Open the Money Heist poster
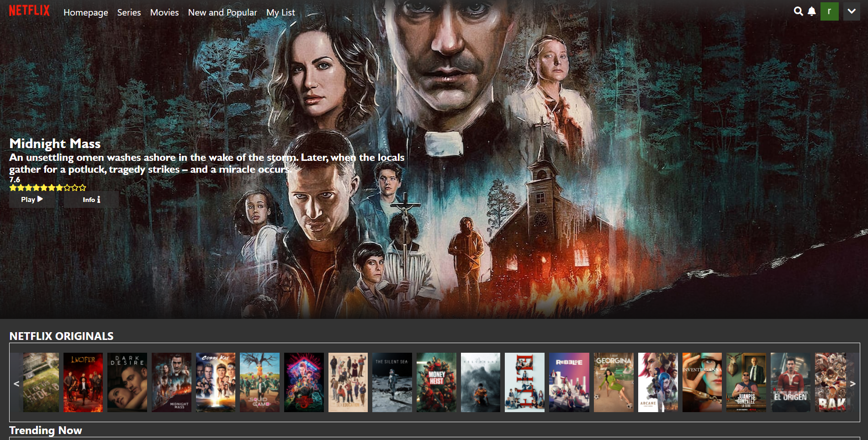This screenshot has height=440, width=868. click(x=437, y=382)
